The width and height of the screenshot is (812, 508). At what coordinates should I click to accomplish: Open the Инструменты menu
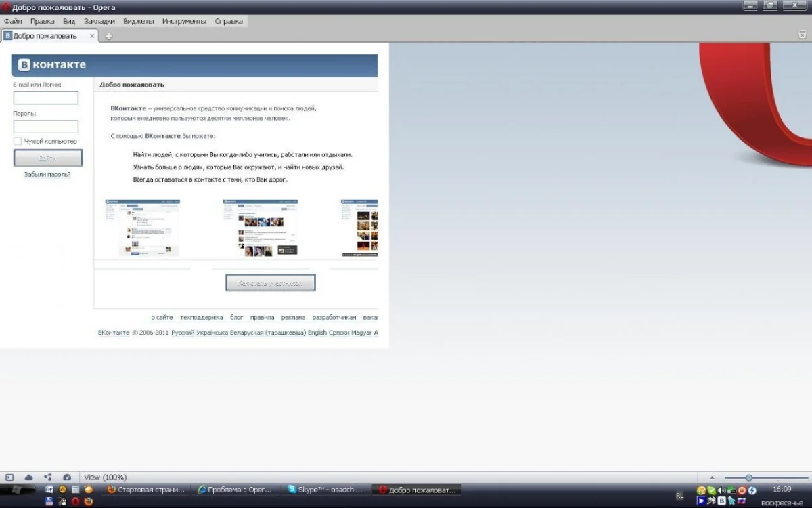pos(184,21)
